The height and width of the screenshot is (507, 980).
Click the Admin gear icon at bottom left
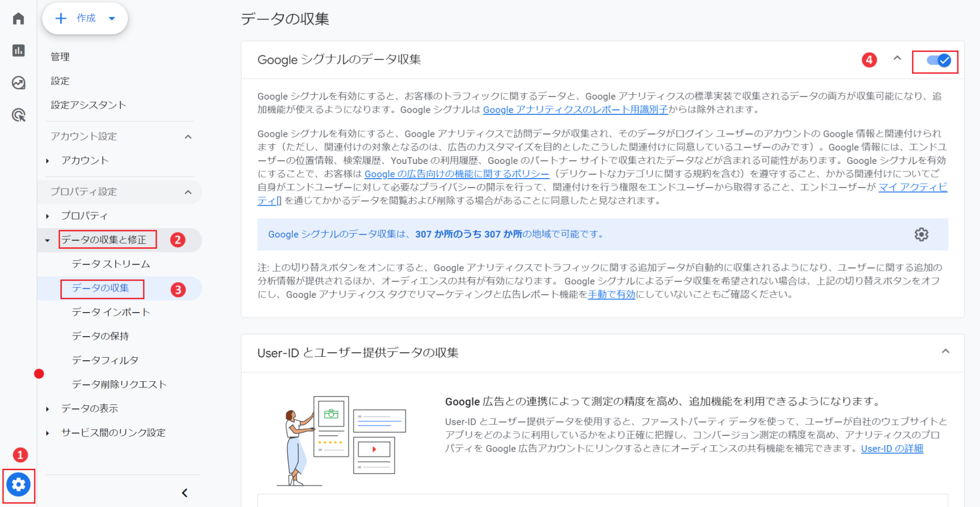tap(19, 485)
